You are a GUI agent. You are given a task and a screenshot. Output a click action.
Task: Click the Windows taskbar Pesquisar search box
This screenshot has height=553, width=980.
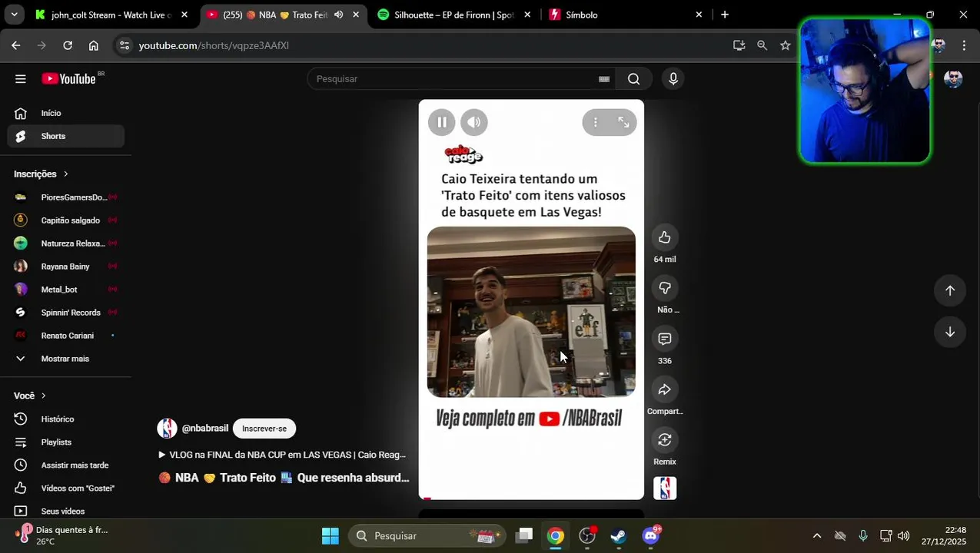tap(427, 536)
